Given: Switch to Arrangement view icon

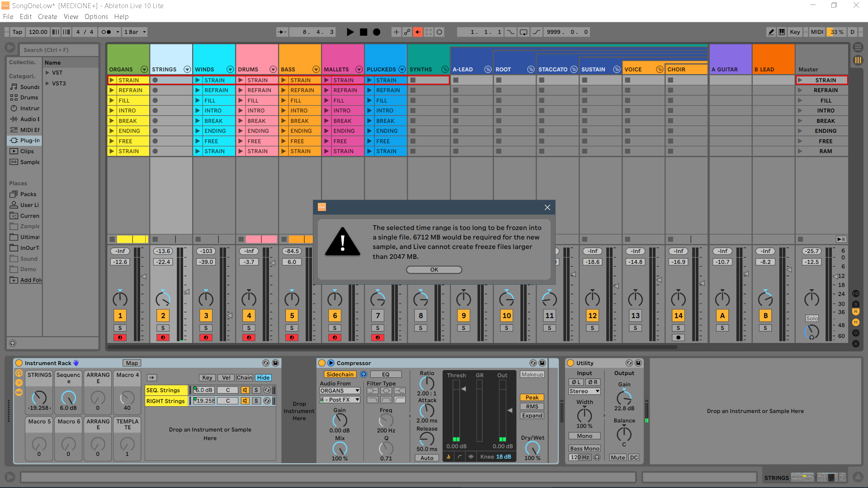Looking at the screenshot, I should (858, 47).
